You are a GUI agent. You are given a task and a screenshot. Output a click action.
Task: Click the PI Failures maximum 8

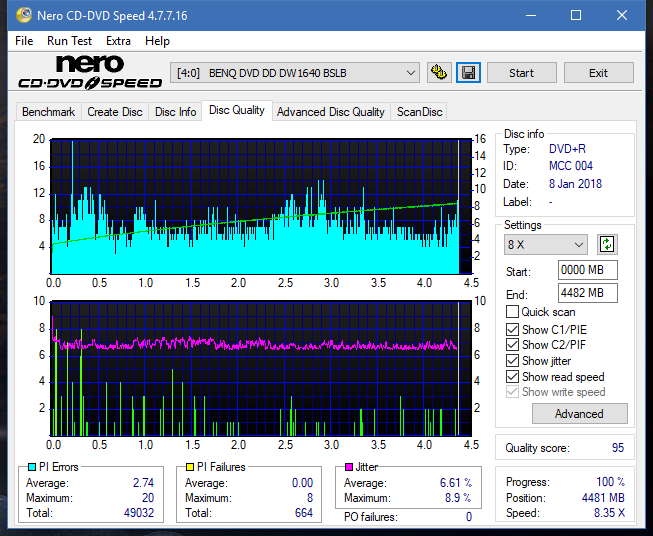click(x=310, y=498)
